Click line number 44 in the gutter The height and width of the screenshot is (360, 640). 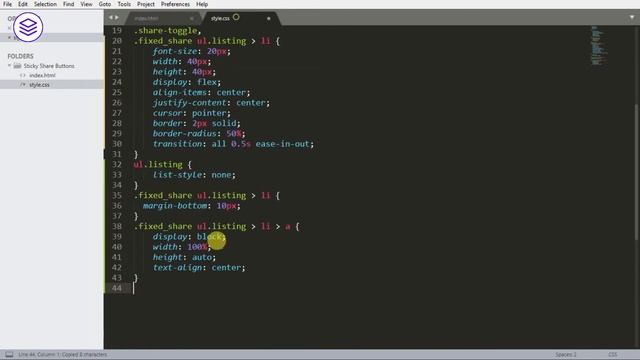coord(117,288)
